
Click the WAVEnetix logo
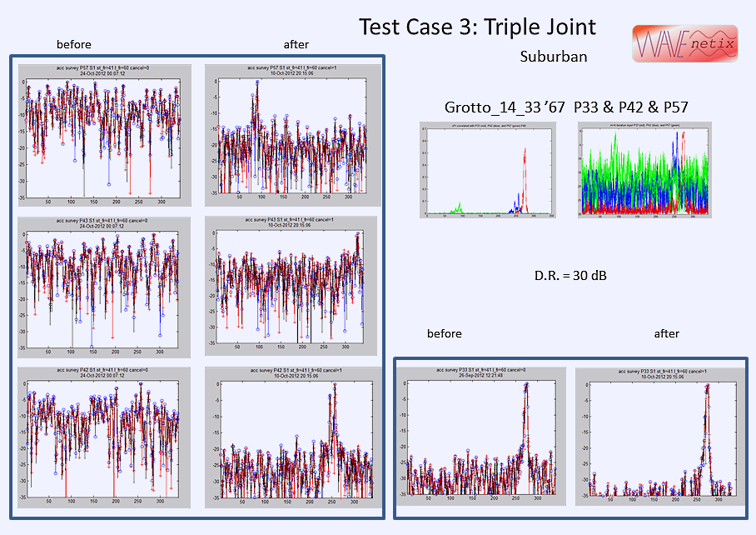(x=675, y=42)
